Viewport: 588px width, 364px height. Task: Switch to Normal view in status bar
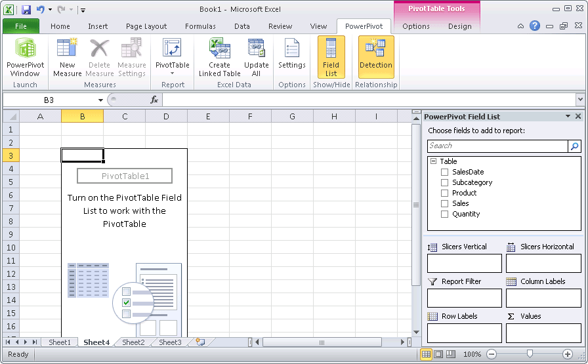pyautogui.click(x=426, y=354)
